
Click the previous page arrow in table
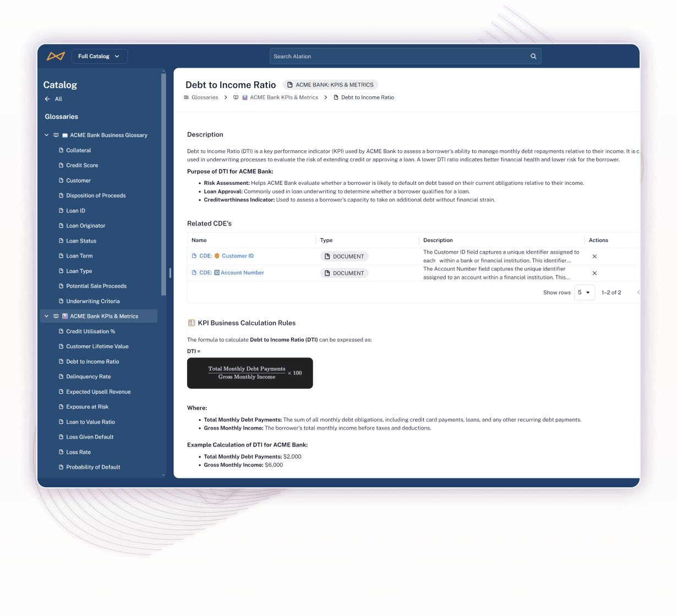pyautogui.click(x=638, y=293)
